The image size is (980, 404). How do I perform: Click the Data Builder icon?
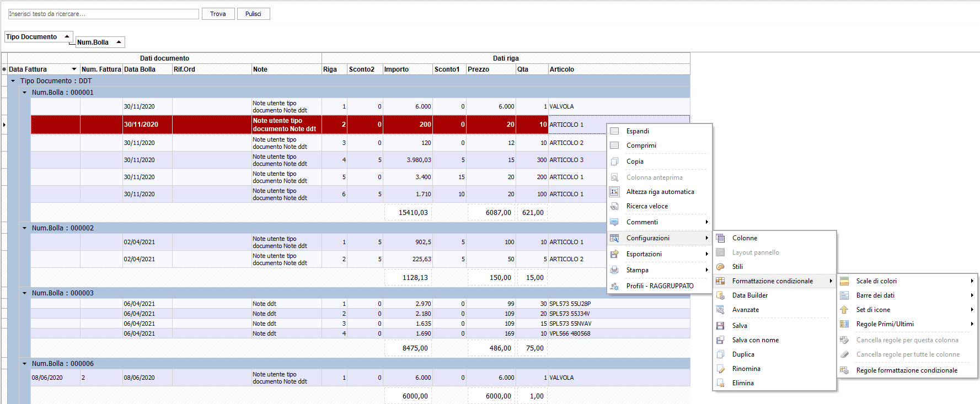point(720,295)
